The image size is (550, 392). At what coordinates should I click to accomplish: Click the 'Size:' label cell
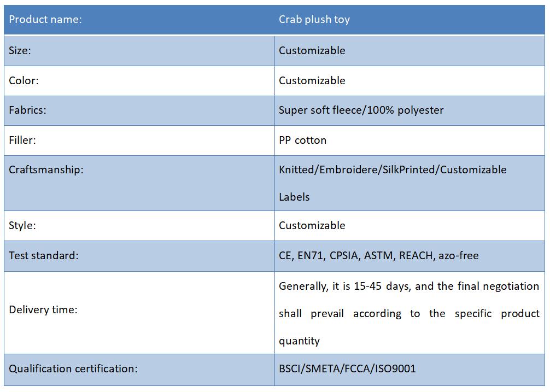[139, 50]
